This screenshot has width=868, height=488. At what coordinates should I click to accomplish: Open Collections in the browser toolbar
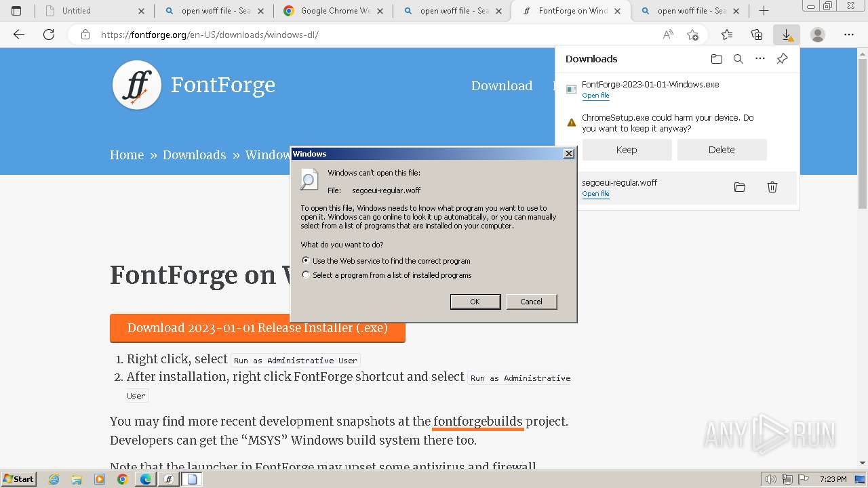coord(757,35)
